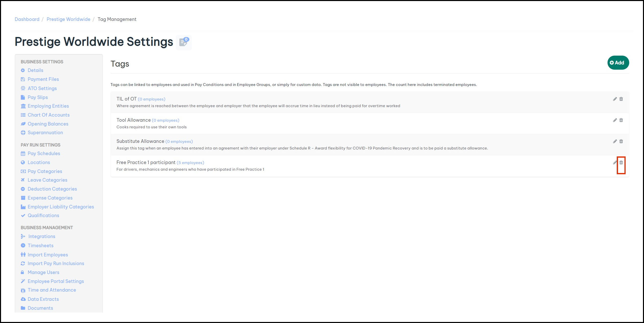Edit the Substitute Allowance tag
This screenshot has height=323, width=644.
pos(615,141)
